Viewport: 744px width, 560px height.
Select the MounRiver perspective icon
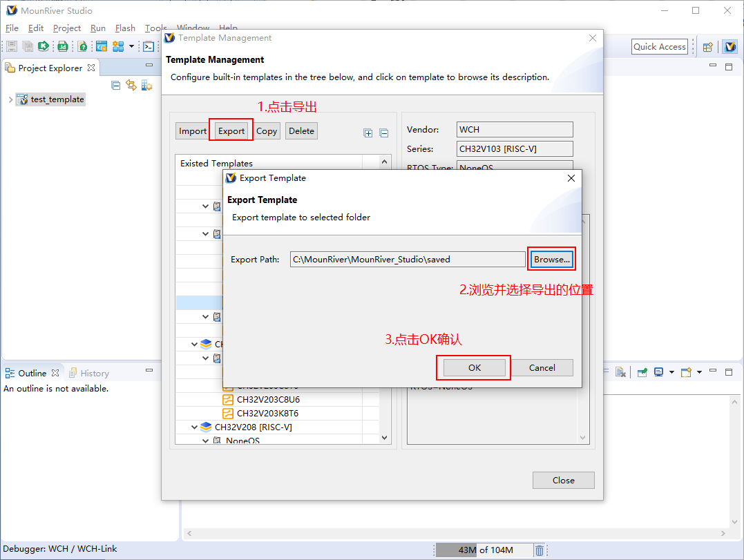[730, 46]
